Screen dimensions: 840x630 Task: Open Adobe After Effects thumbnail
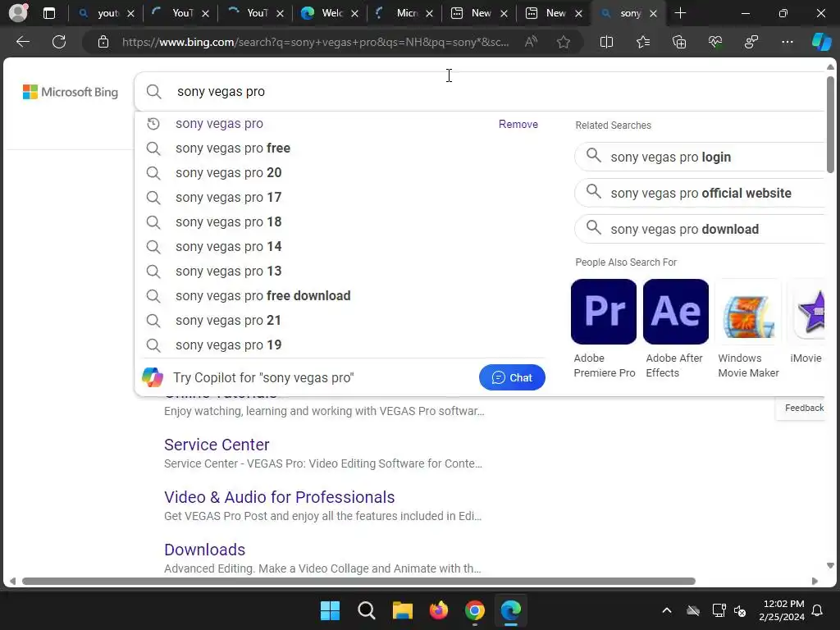click(676, 312)
